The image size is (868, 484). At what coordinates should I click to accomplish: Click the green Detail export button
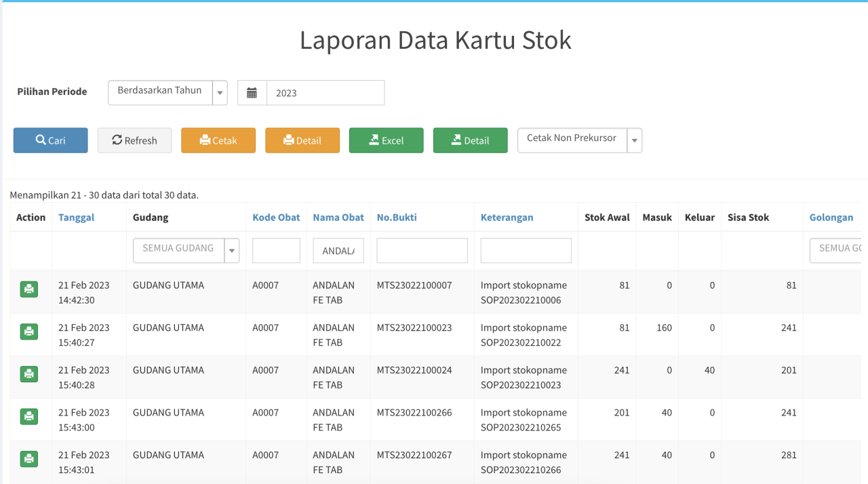[x=470, y=140]
